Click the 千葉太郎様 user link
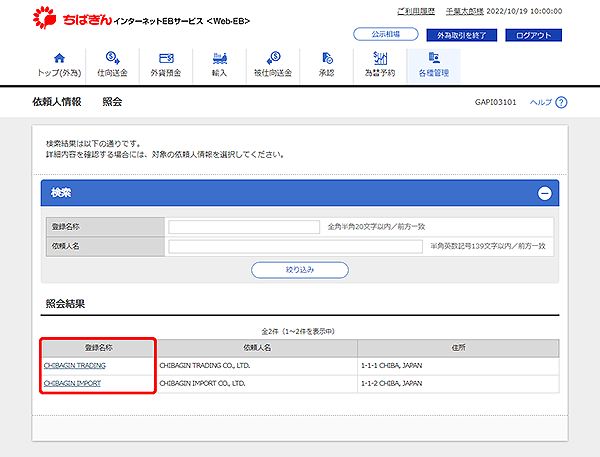Viewport: 600px width, 457px height. coord(465,11)
